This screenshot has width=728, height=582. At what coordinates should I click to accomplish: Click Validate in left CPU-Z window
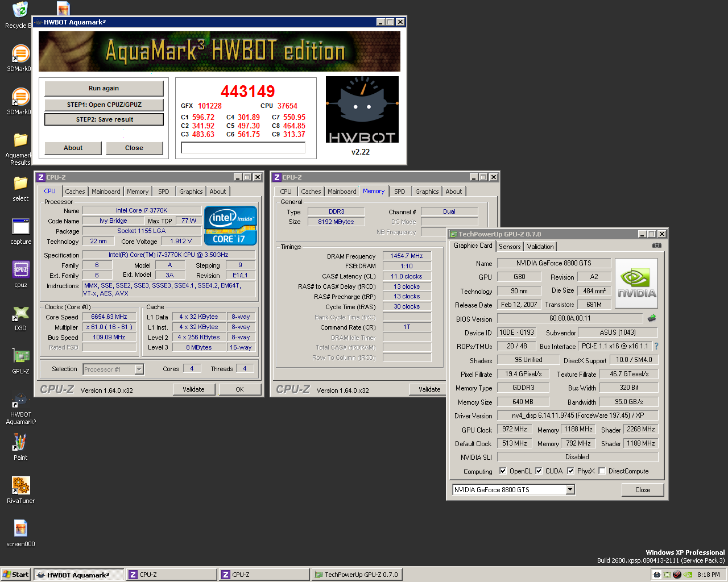[193, 389]
